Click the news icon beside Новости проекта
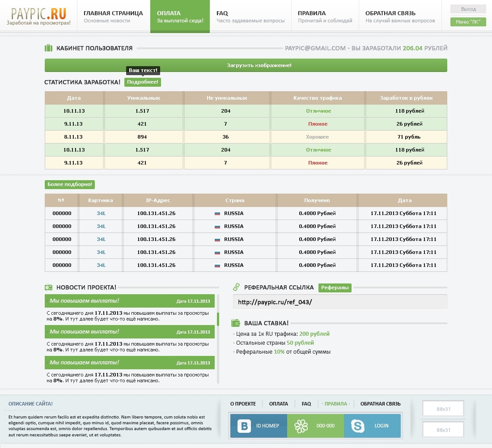Screen dimensions: 492x448 pos(48,287)
